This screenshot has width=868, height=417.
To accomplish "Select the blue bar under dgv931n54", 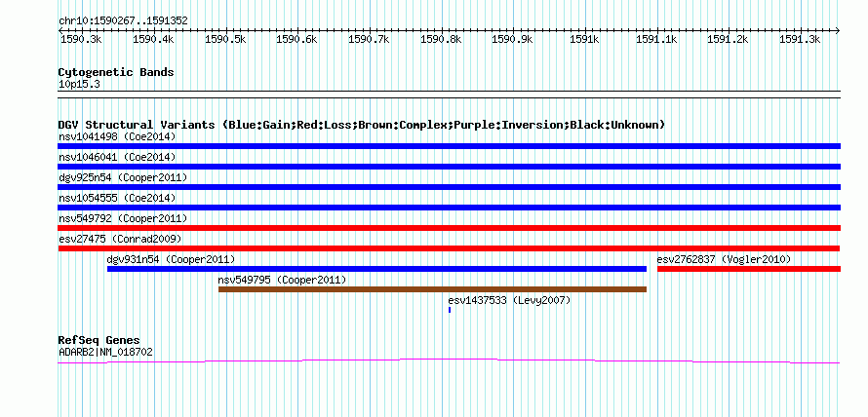I will coord(377,269).
